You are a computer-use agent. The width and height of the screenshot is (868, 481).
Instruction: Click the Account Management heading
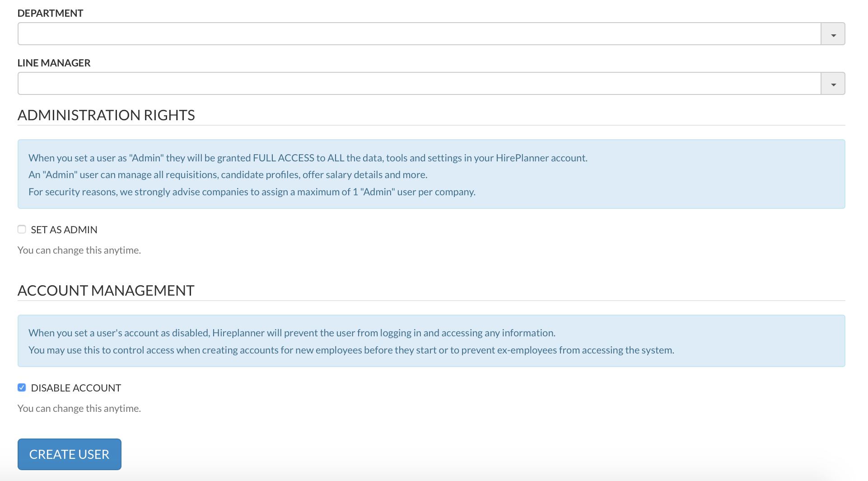coord(106,290)
